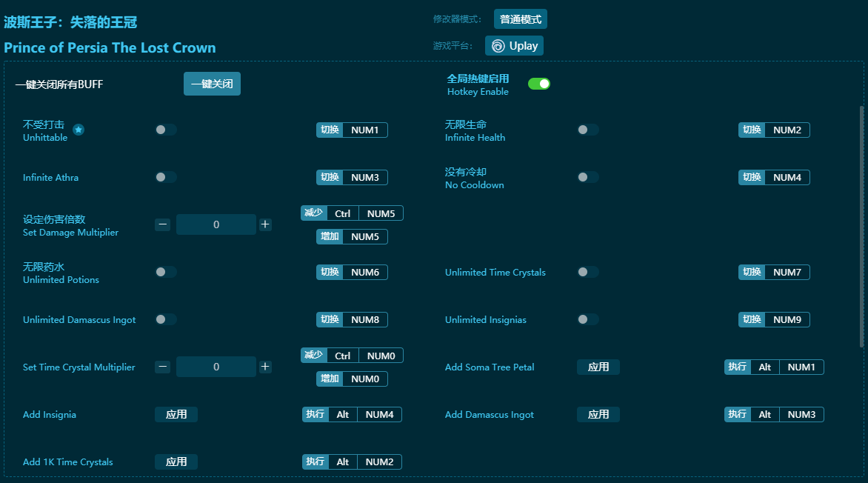Click the star icon beside Unhittable

pyautogui.click(x=79, y=130)
